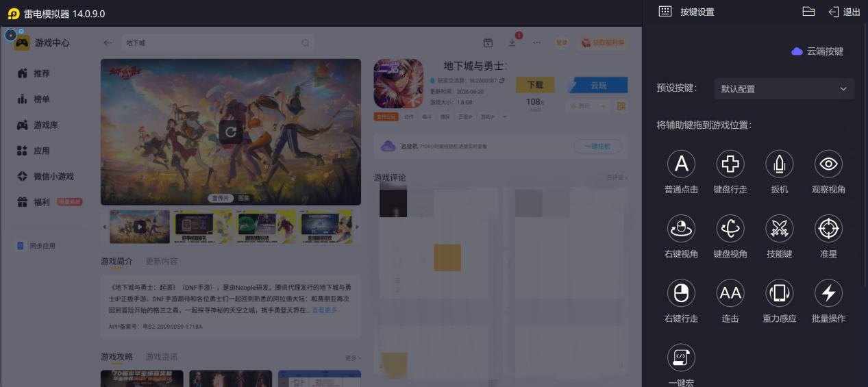868x387 pixels.
Task: Click 更多 next to 游戏资讯
Action: (353, 358)
